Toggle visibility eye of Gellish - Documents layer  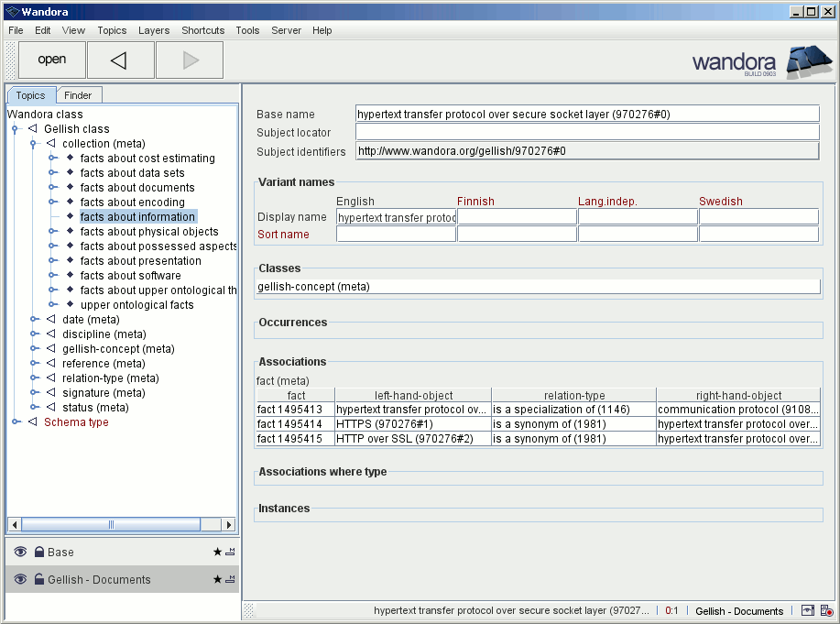(20, 580)
